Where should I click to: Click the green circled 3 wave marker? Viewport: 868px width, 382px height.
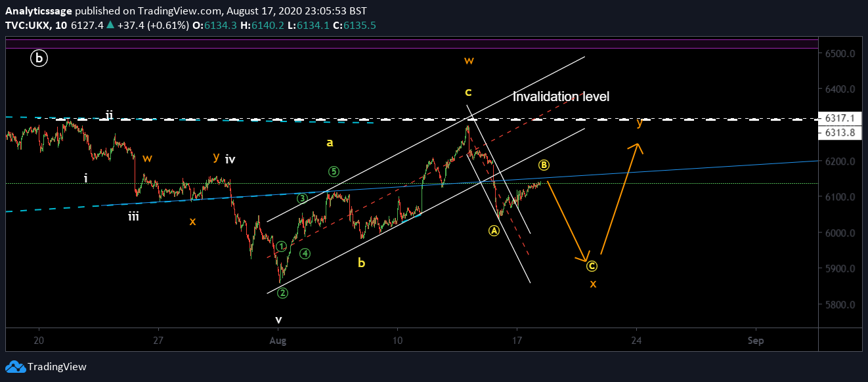(x=302, y=198)
